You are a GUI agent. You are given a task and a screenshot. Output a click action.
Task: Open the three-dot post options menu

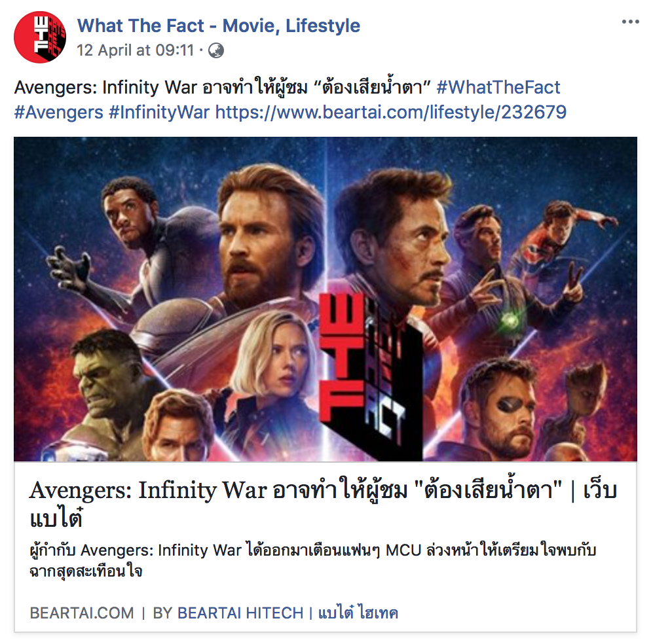click(x=630, y=22)
